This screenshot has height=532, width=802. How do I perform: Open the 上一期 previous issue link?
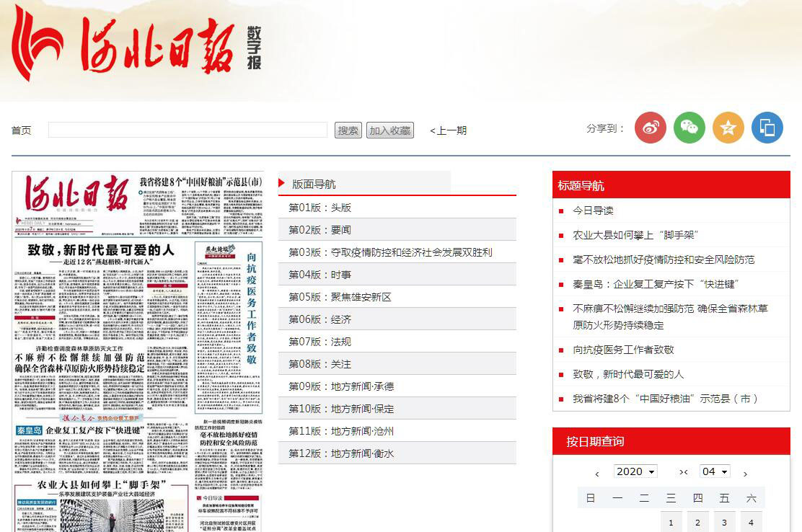click(448, 130)
